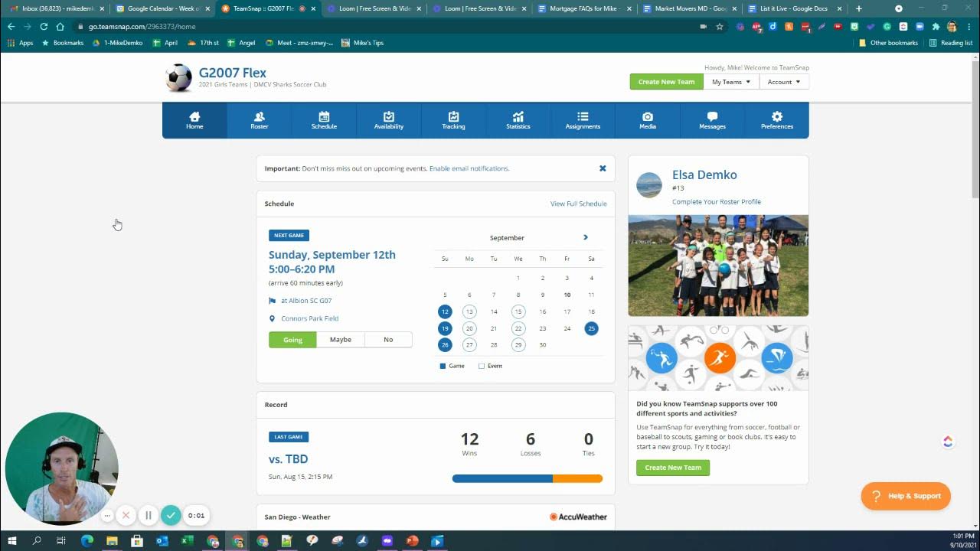Open the Schedule section
The height and width of the screenshot is (551, 980).
click(324, 120)
